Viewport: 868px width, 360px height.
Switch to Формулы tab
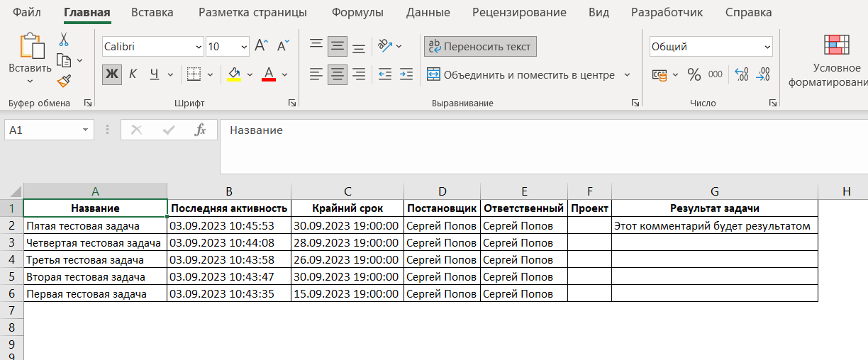point(357,13)
